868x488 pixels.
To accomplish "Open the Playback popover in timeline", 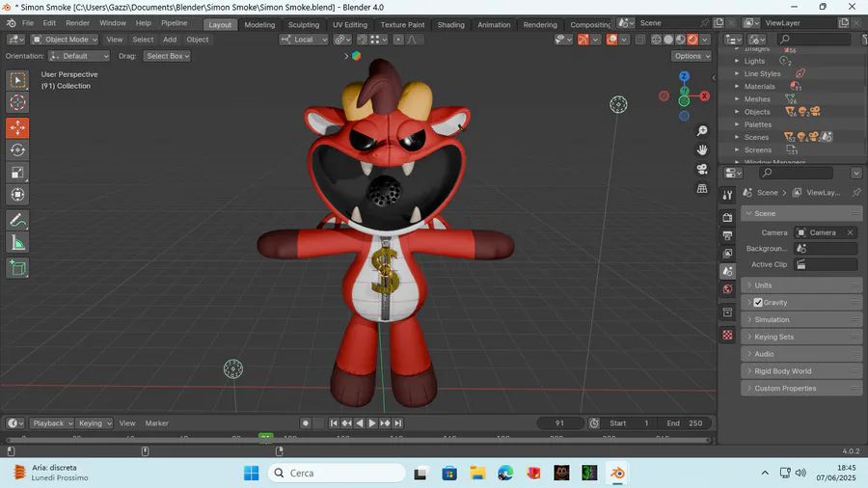I will pyautogui.click(x=52, y=423).
